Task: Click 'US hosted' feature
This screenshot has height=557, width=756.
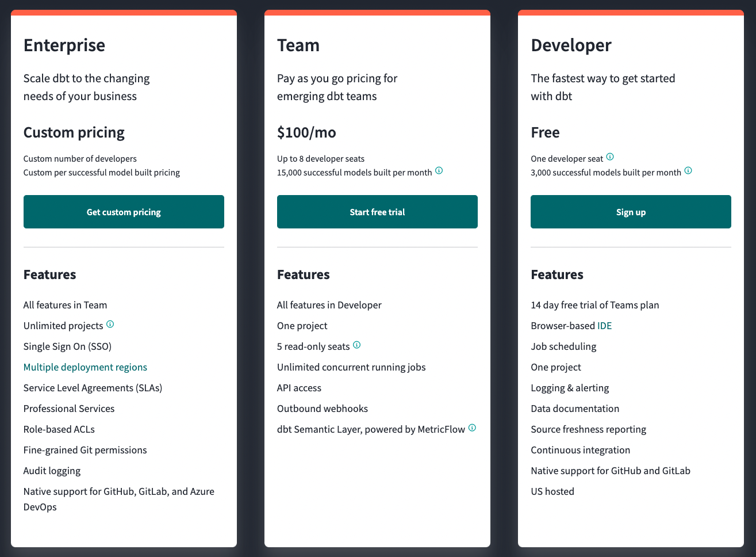Action: click(x=552, y=491)
